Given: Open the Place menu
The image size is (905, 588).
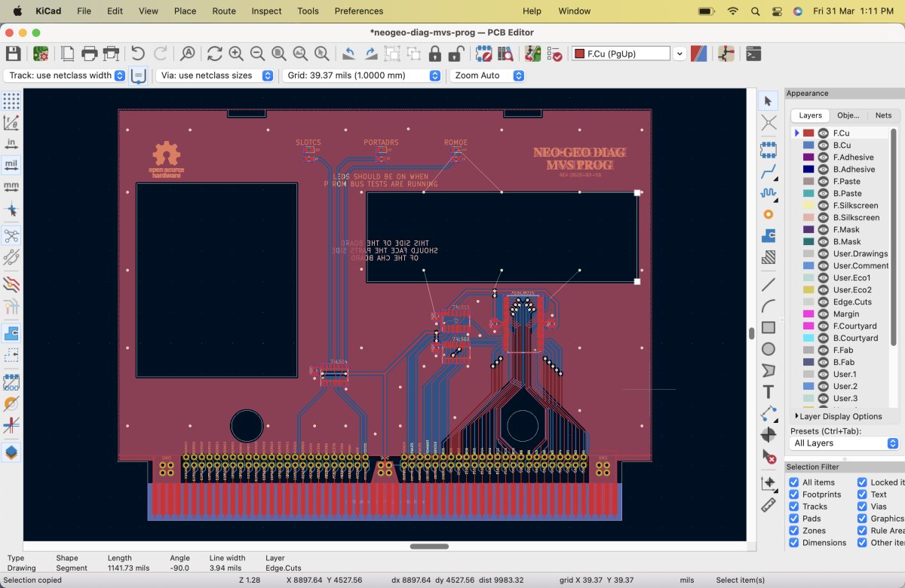Looking at the screenshot, I should 185,11.
